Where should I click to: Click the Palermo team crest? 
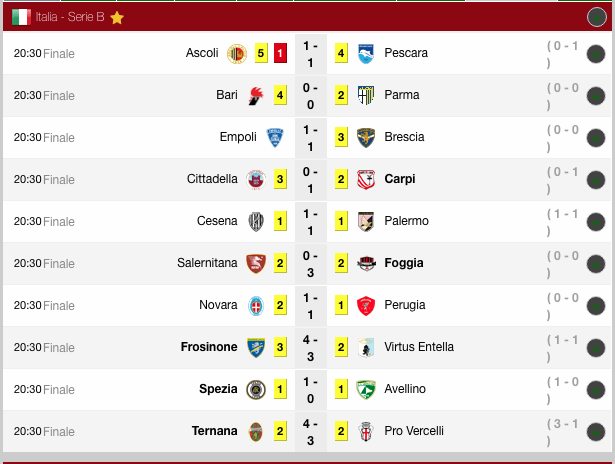tap(366, 221)
